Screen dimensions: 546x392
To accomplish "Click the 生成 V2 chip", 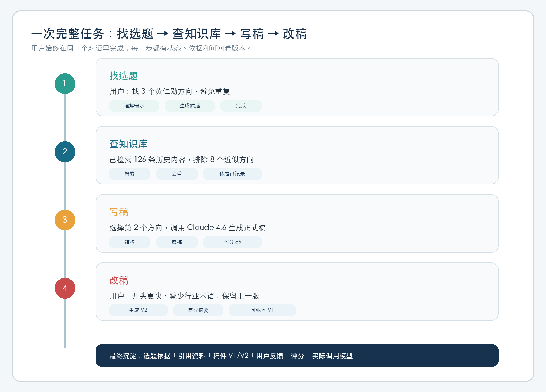I will [138, 310].
